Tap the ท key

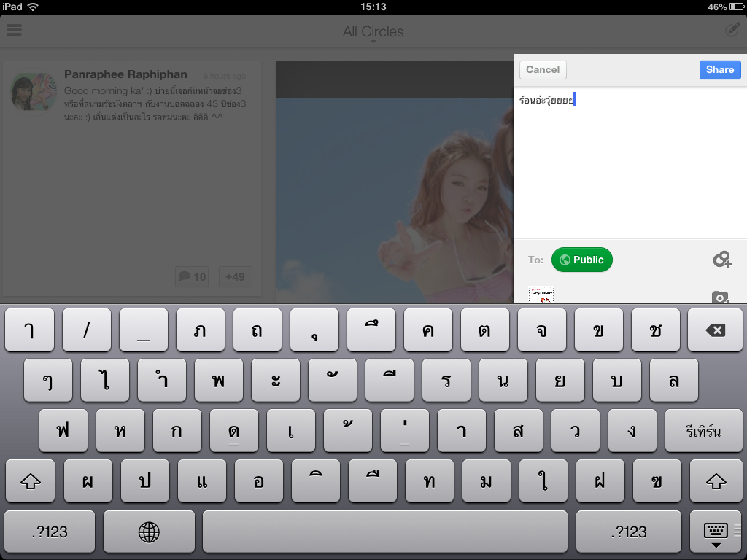coord(429,481)
